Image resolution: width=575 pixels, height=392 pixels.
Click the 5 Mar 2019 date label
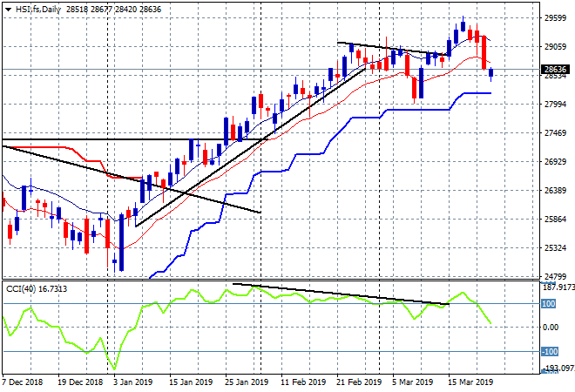click(x=412, y=382)
